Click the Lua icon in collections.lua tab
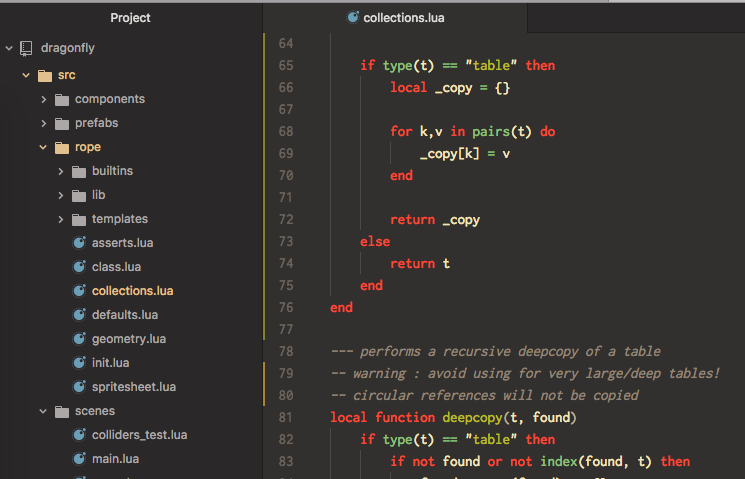The height and width of the screenshot is (479, 745). [x=353, y=18]
